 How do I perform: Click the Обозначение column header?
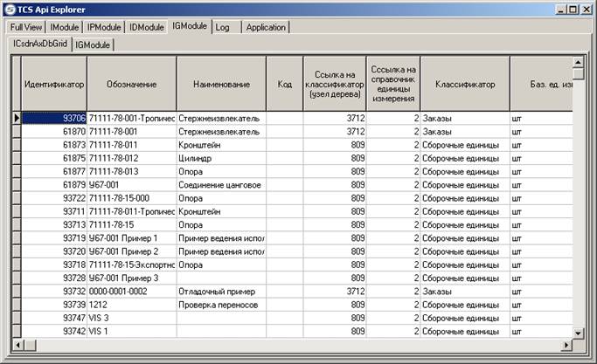click(132, 85)
